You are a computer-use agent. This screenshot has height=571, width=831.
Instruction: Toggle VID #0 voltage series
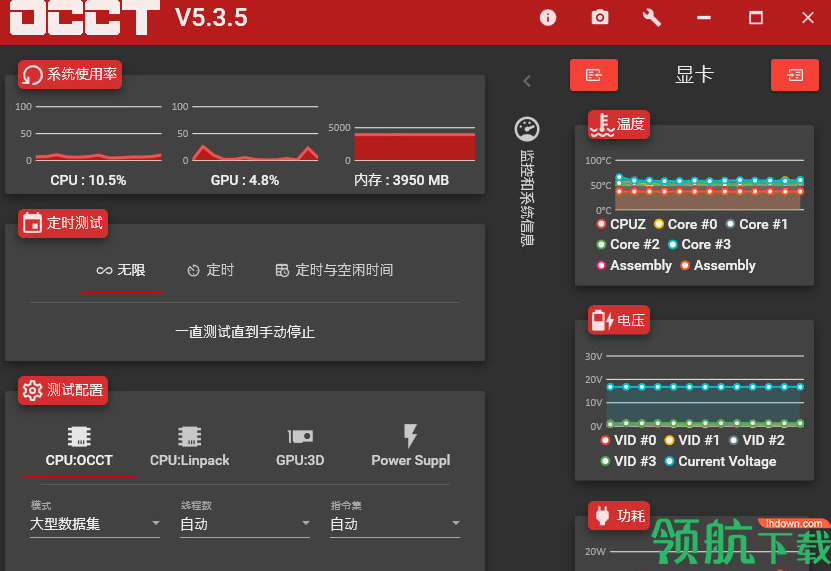628,441
